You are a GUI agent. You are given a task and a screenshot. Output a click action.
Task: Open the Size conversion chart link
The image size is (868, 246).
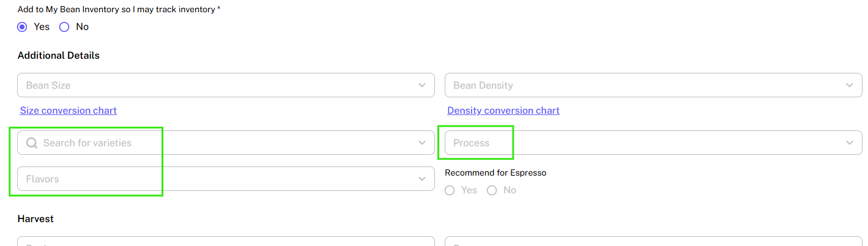69,111
